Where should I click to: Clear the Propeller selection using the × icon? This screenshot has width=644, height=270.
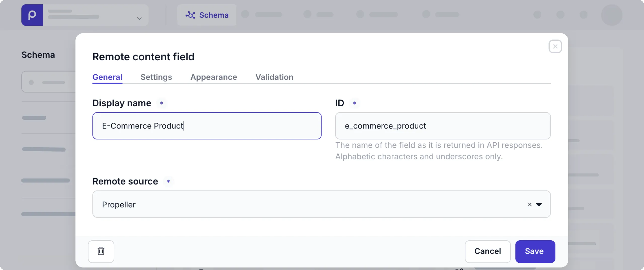coord(529,204)
